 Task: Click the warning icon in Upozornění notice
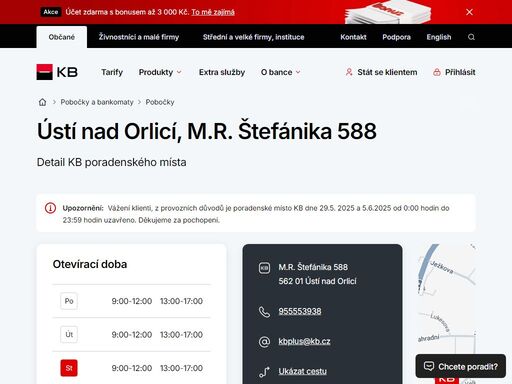tap(50, 208)
